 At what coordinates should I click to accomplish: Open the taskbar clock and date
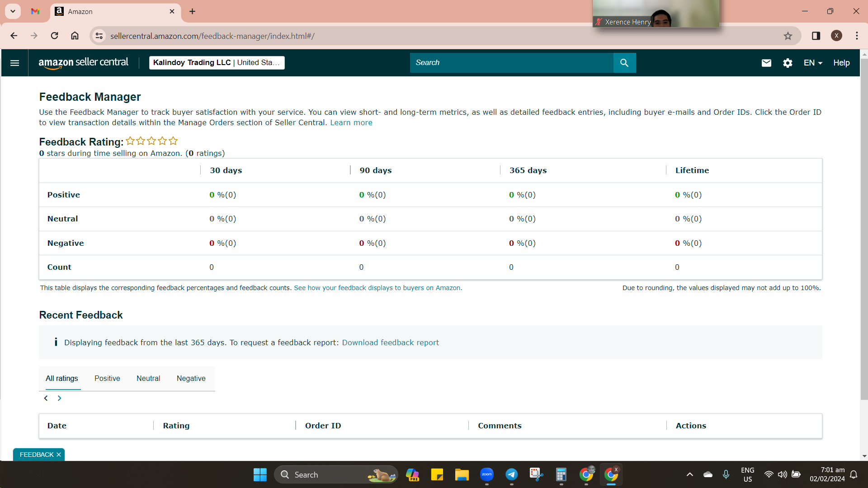point(827,474)
